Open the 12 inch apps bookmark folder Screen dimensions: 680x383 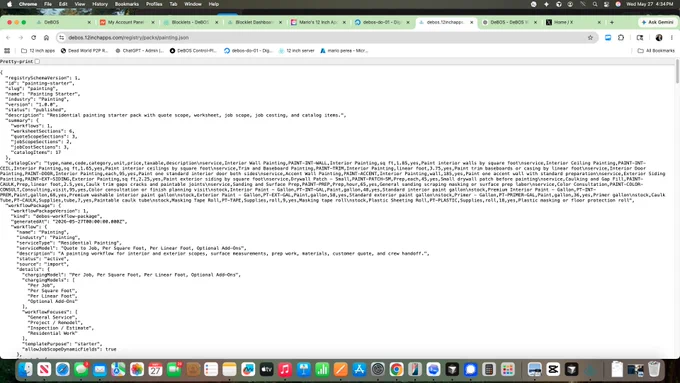click(x=38, y=51)
